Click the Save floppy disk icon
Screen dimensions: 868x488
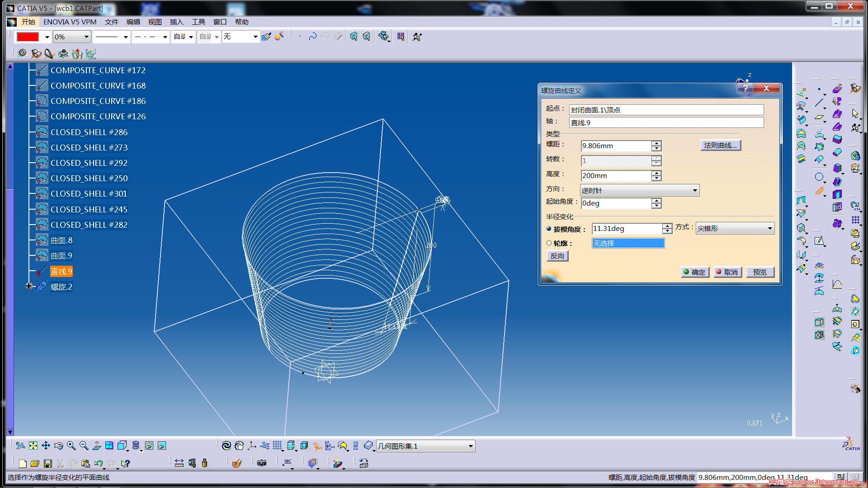pyautogui.click(x=48, y=463)
